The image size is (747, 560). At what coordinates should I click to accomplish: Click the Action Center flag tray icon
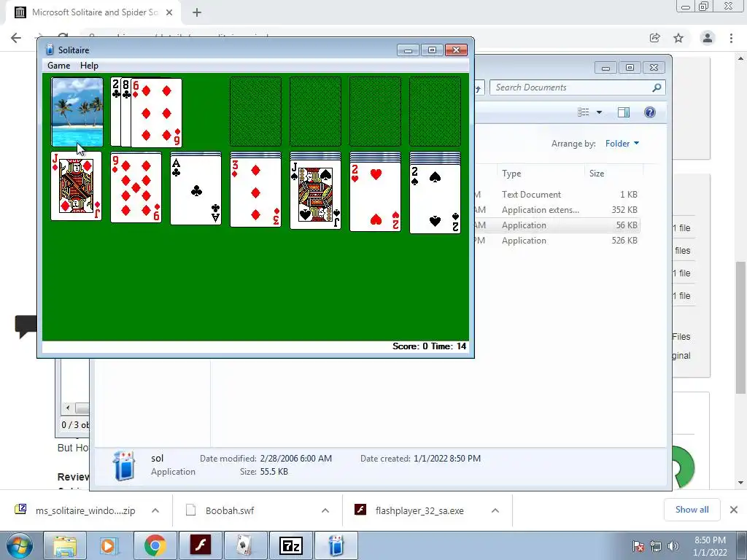click(x=638, y=546)
